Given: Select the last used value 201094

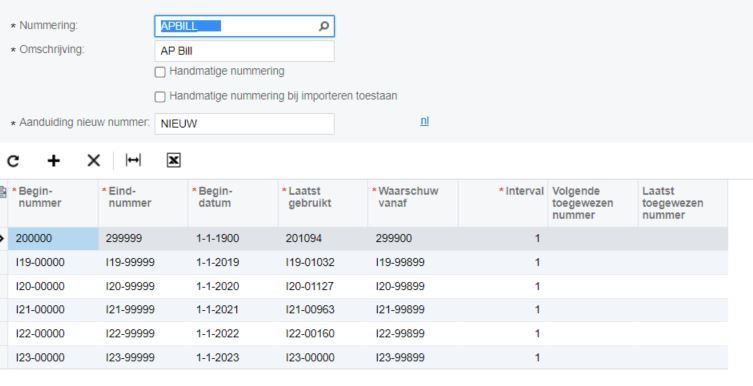Looking at the screenshot, I should pos(322,239).
